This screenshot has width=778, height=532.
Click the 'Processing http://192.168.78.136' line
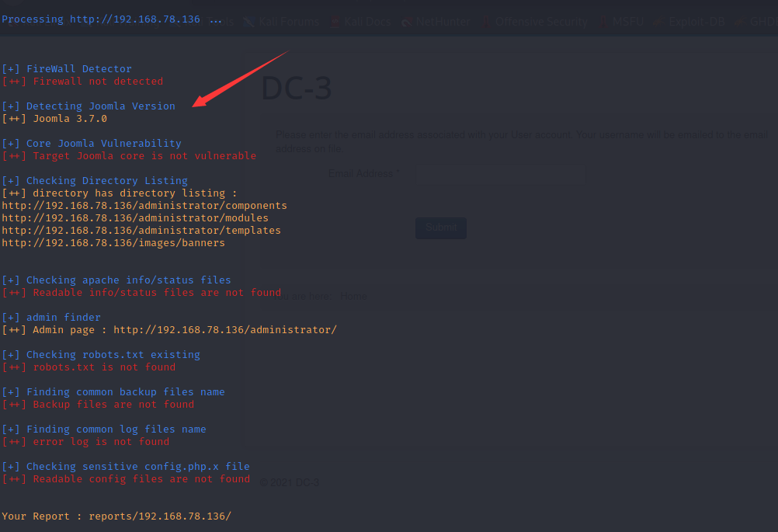click(x=112, y=19)
